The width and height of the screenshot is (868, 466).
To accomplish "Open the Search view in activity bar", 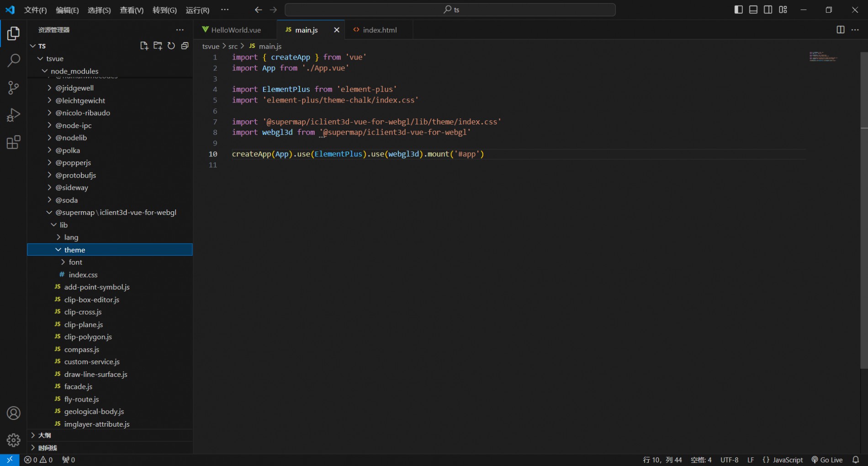I will (x=13, y=60).
